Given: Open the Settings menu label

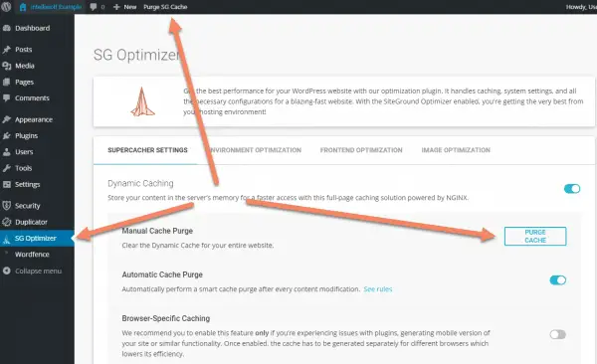Looking at the screenshot, I should 28,184.
